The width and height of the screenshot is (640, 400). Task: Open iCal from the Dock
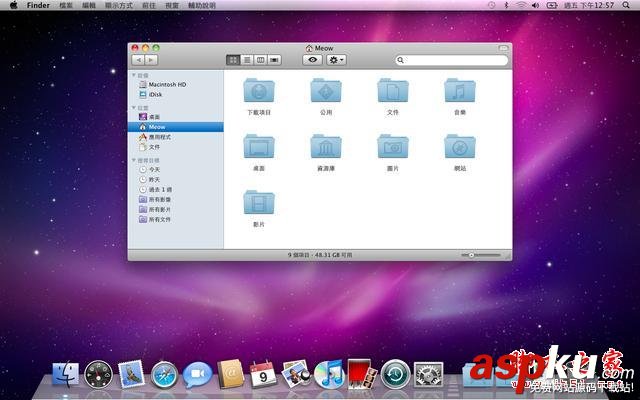click(263, 374)
